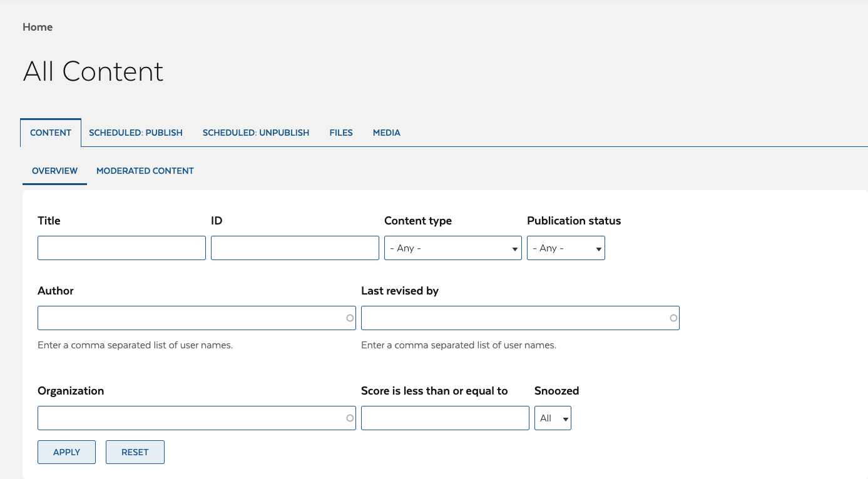Show the Moderated Content sub-tab
This screenshot has width=868, height=479.
145,171
